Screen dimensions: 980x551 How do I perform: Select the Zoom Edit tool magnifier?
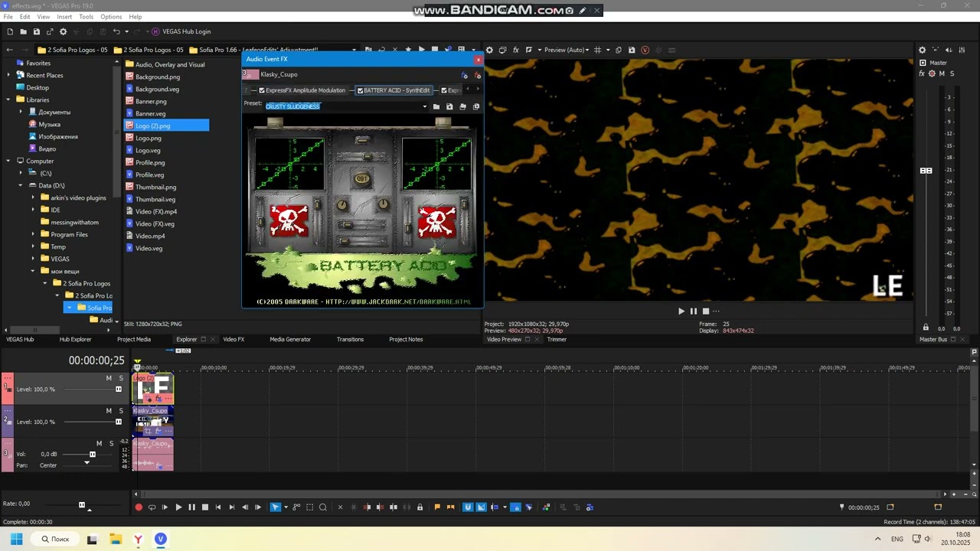tap(322, 507)
